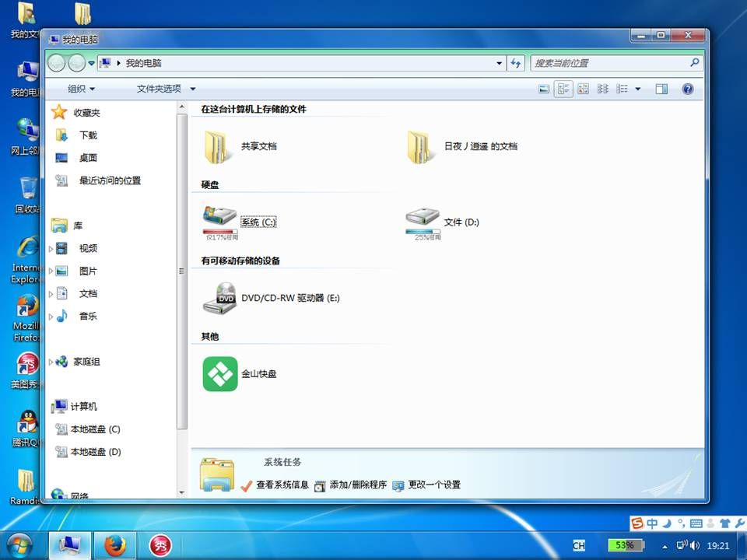Click 查看系统信息 link
Image resolution: width=747 pixels, height=560 pixels.
pos(282,485)
